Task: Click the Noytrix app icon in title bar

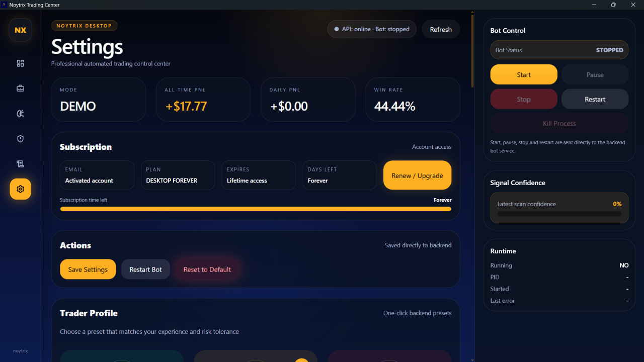Action: 4,5
